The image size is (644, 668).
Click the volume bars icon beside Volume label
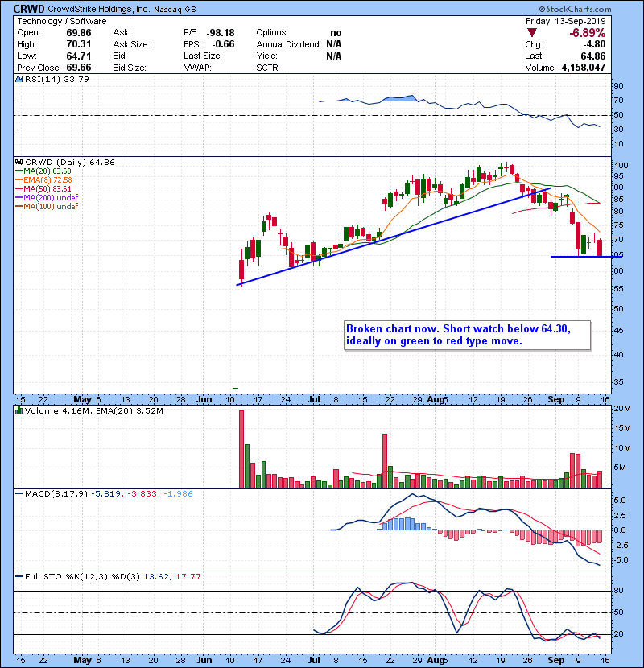click(x=19, y=410)
